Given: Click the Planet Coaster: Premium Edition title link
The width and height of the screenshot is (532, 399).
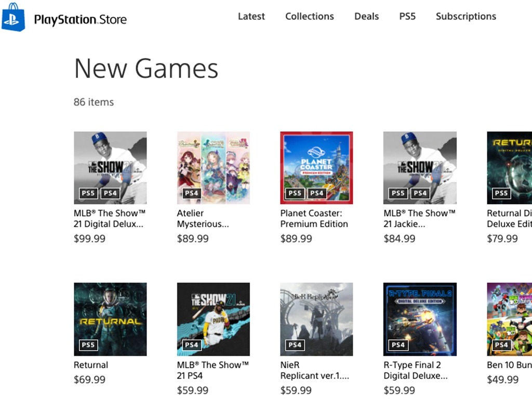Looking at the screenshot, I should [x=314, y=219].
